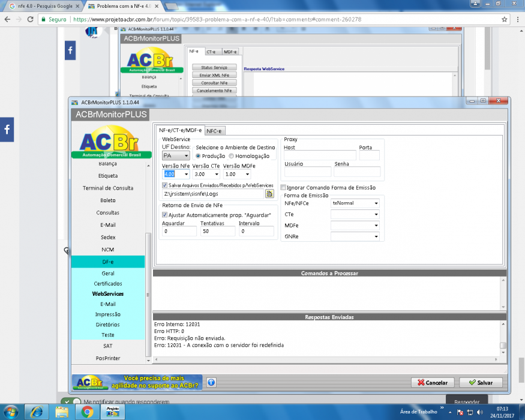Select the Homologação radio button

[x=232, y=156]
